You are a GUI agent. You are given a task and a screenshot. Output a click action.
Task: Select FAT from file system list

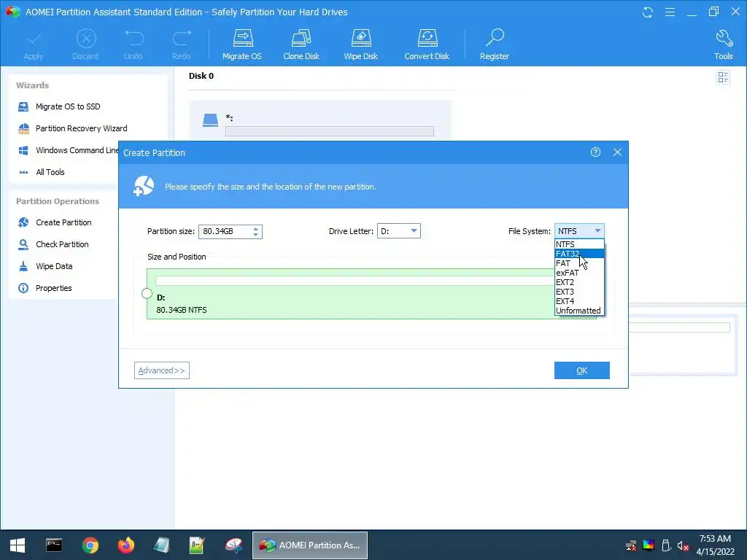579,263
